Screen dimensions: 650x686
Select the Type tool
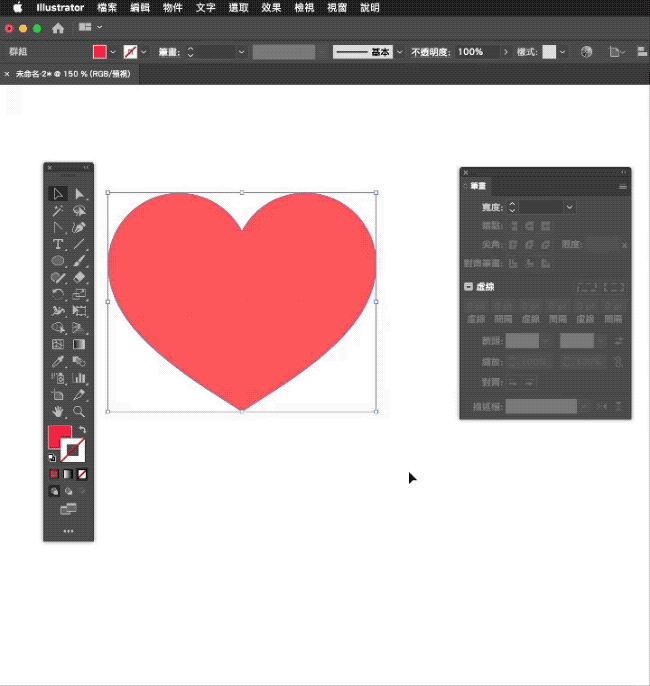(58, 244)
